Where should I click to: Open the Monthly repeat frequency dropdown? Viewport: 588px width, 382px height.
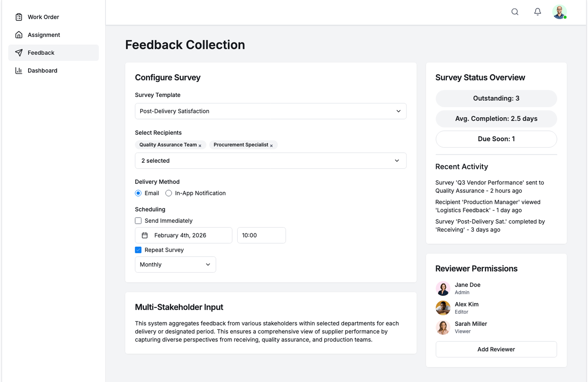coord(175,264)
